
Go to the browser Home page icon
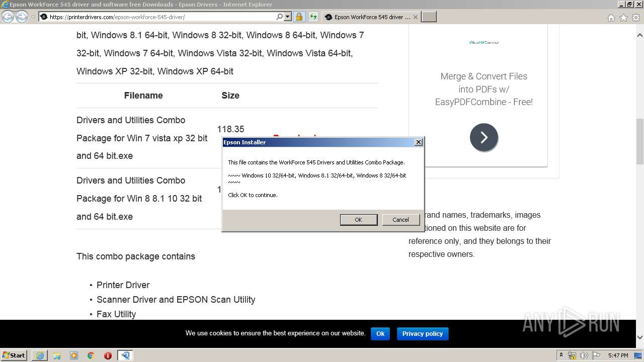click(611, 18)
